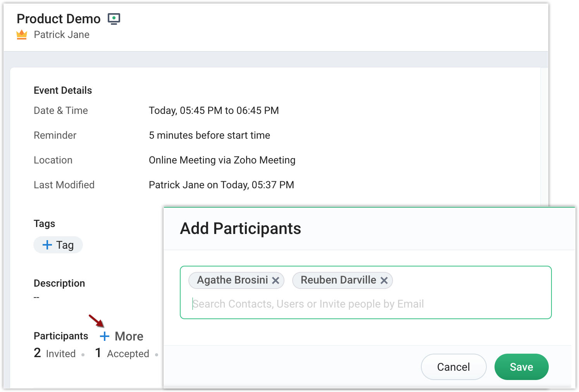This screenshot has width=579, height=392.
Task: Click the empty Description field placeholder
Action: (x=36, y=297)
